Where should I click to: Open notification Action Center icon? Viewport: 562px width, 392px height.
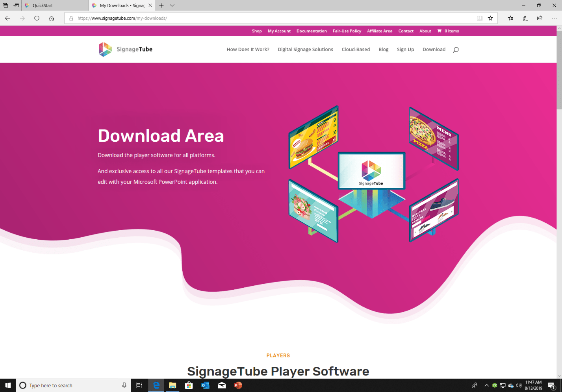coord(552,385)
